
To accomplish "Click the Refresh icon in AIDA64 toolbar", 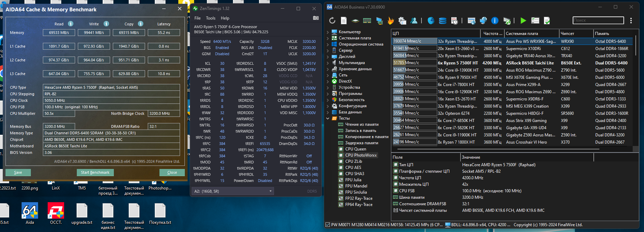I will pos(332,21).
